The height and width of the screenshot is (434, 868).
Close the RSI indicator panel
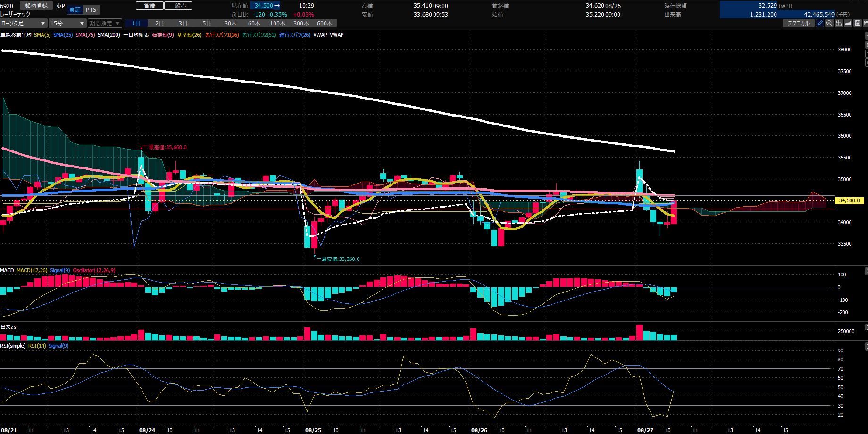coord(866,346)
